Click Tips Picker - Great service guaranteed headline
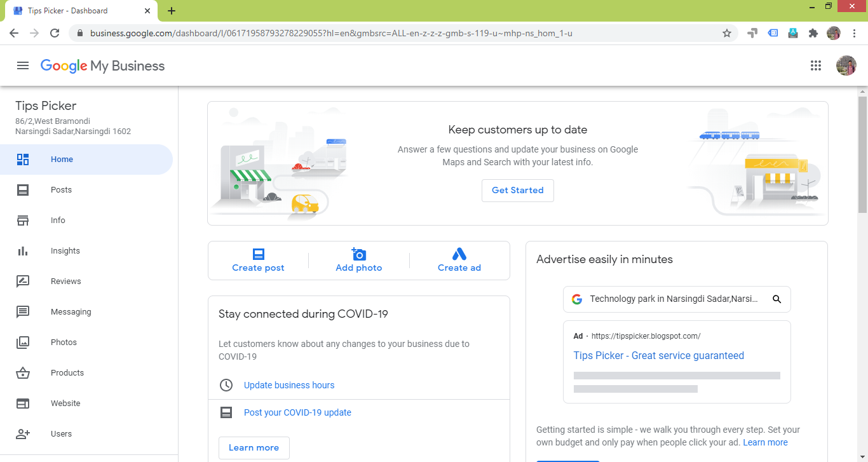The width and height of the screenshot is (868, 462). click(659, 356)
